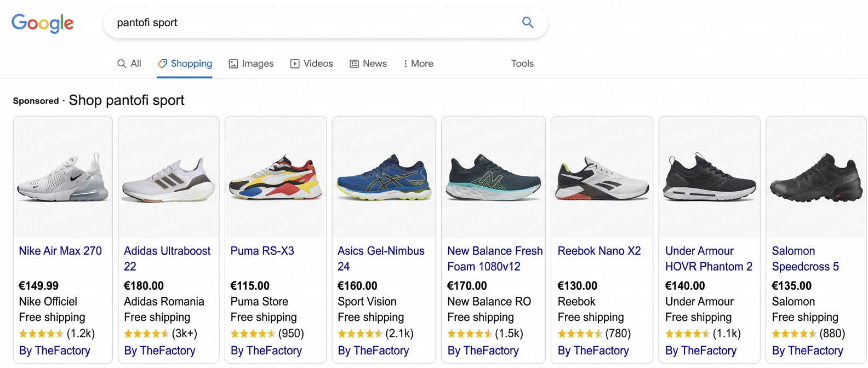
Task: Click the €135.00 price
Action: [x=791, y=286]
